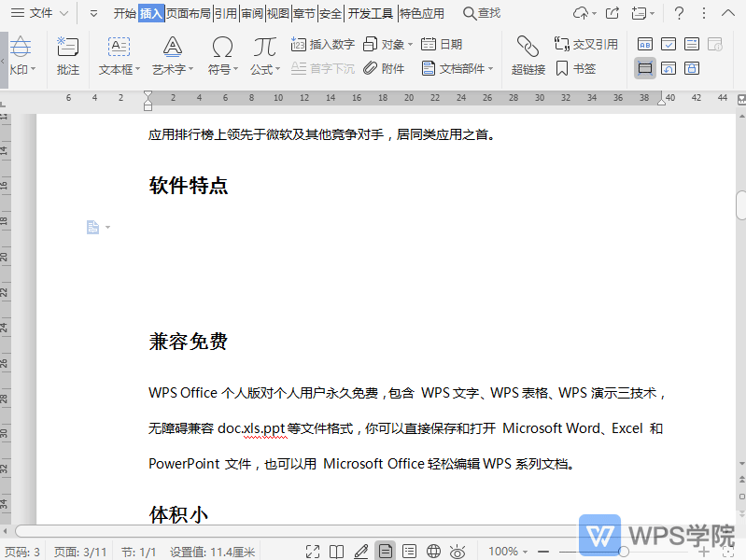Insert an attachment (附件)
Viewport: 746px width, 560px height.
(x=384, y=68)
